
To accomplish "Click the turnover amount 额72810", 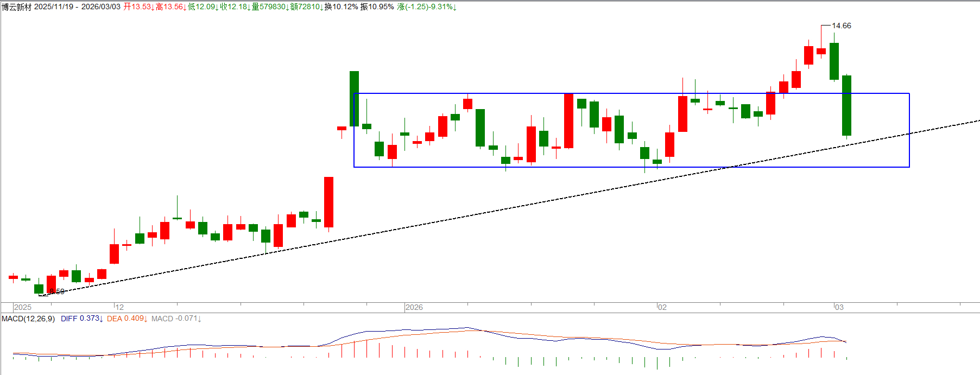I will click(306, 7).
